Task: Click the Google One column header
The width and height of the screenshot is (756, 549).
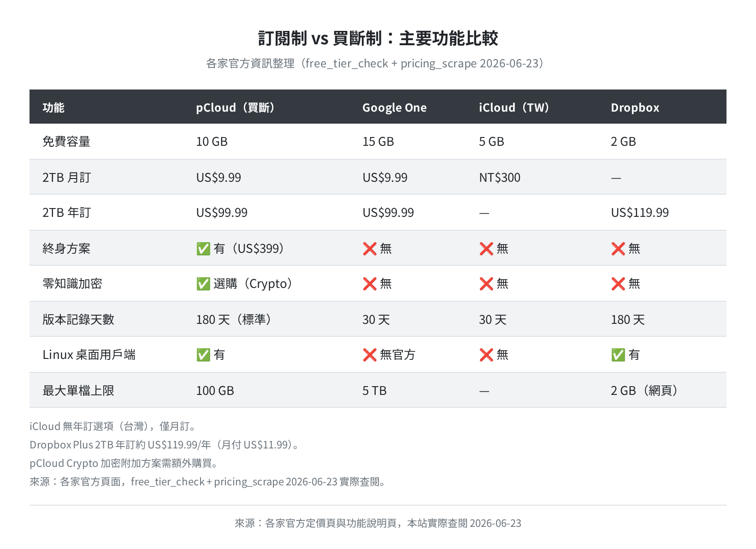Action: coord(395,107)
